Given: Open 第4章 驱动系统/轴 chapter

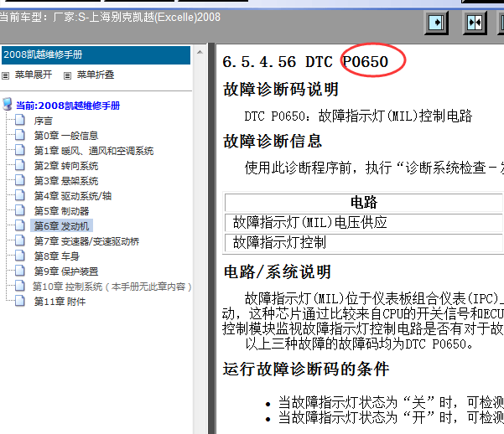Looking at the screenshot, I should coord(73,196).
